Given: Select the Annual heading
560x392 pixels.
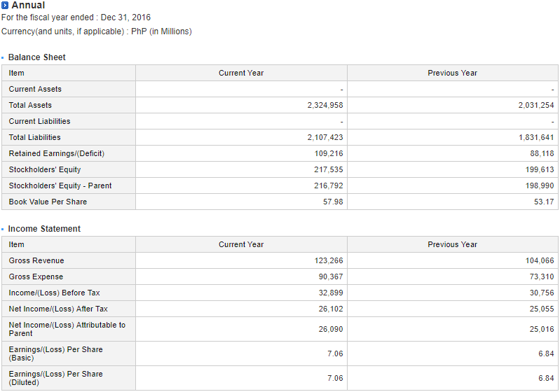Looking at the screenshot, I should tap(28, 6).
